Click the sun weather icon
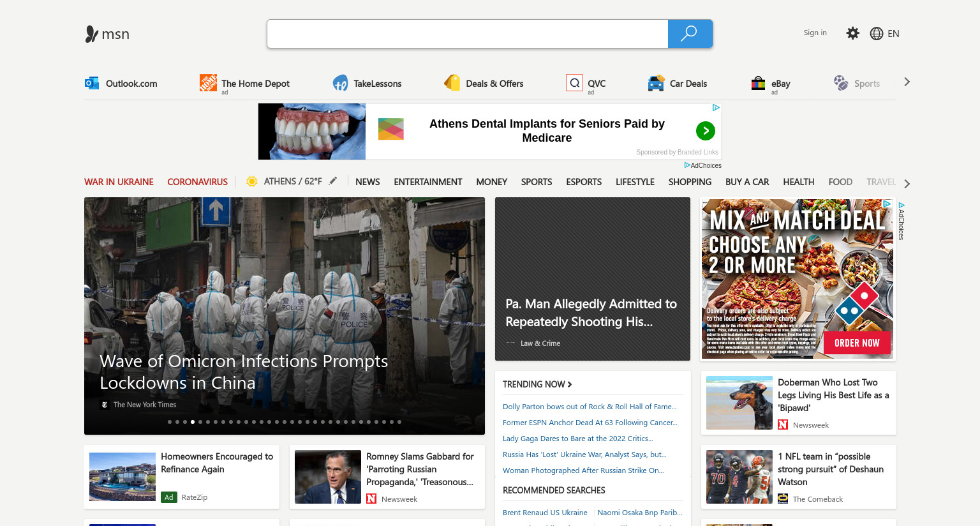The width and height of the screenshot is (980, 526). (252, 181)
